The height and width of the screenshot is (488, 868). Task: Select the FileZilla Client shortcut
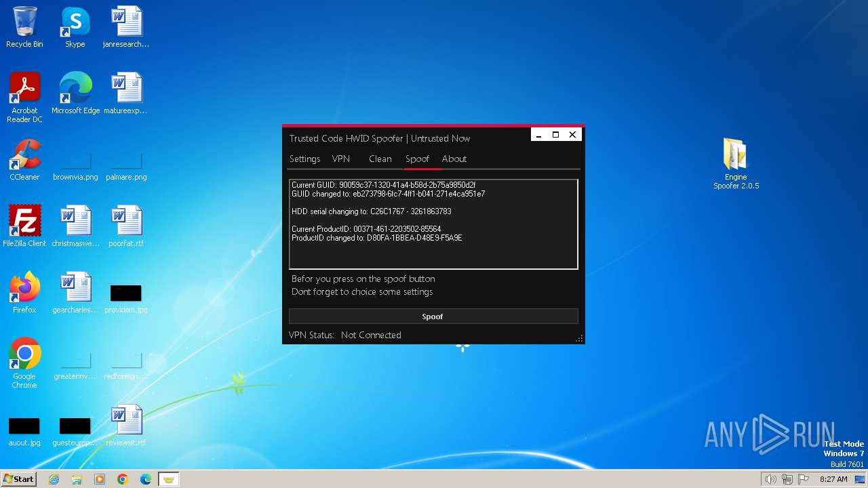24,226
